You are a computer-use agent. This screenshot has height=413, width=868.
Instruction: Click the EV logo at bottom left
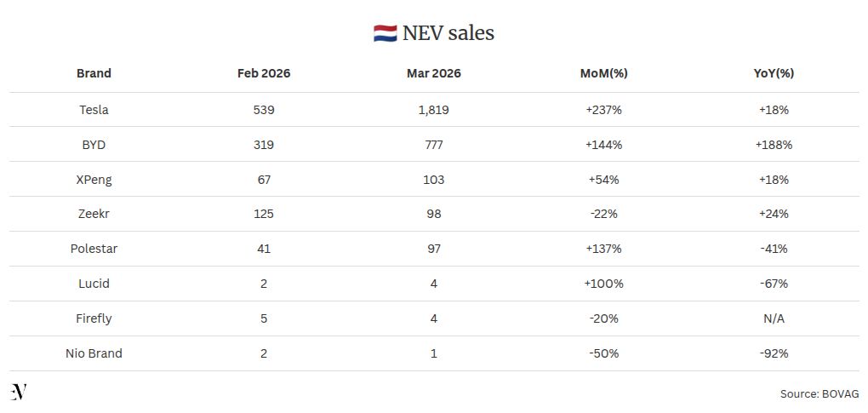coord(19,392)
